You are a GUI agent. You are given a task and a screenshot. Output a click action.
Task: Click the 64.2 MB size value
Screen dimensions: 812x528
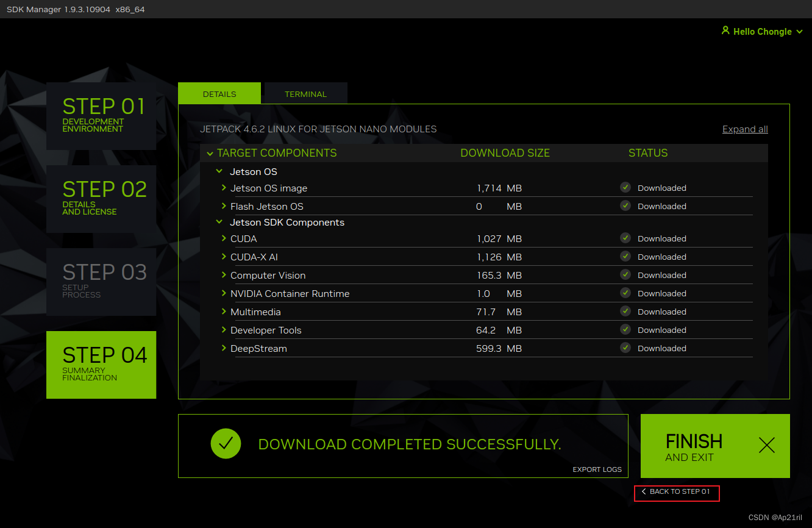pyautogui.click(x=499, y=330)
